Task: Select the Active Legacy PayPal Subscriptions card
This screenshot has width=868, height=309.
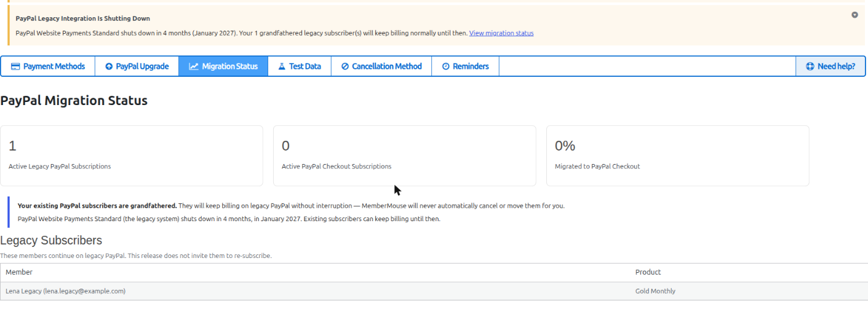Action: click(132, 156)
